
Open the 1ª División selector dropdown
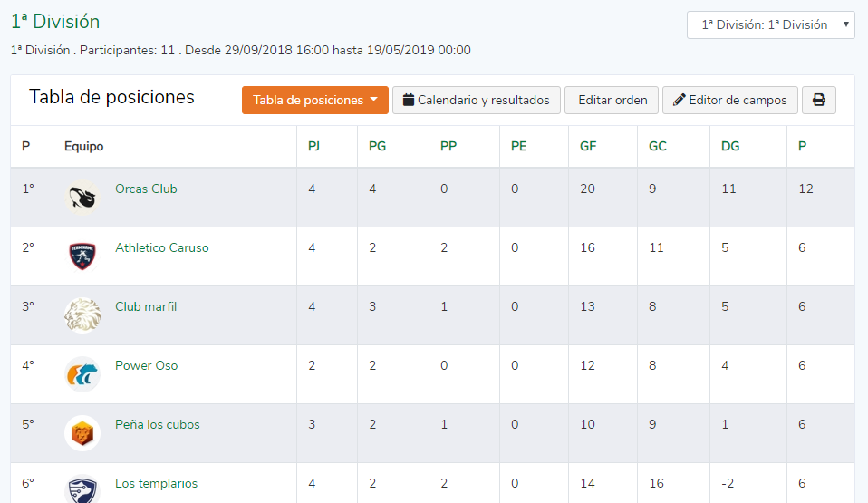pos(770,25)
